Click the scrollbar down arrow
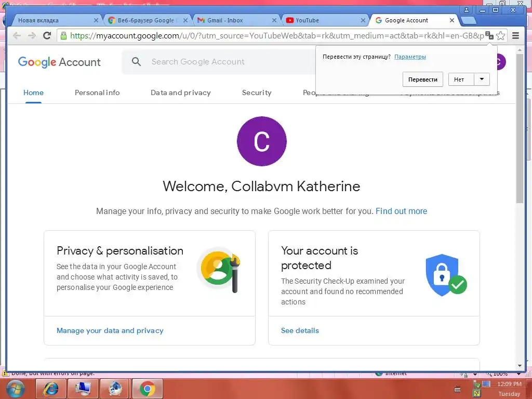Screen dimensions: 532x399 [520, 366]
